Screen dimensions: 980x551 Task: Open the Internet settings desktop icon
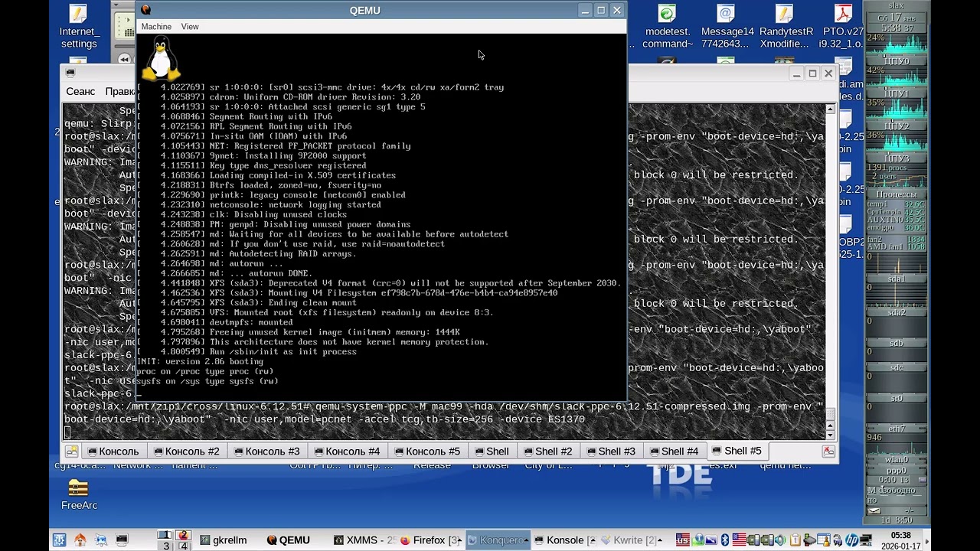78,27
